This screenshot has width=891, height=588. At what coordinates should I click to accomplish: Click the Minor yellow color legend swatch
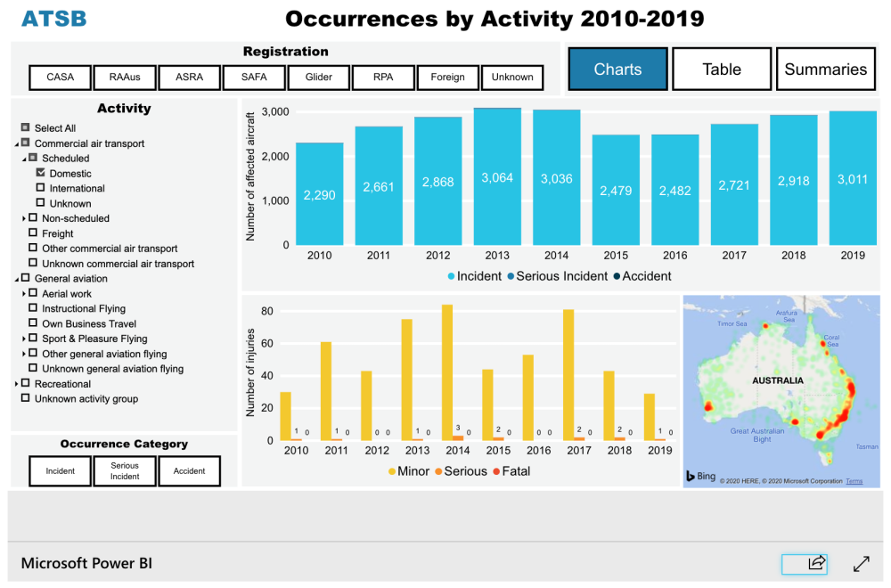(391, 470)
